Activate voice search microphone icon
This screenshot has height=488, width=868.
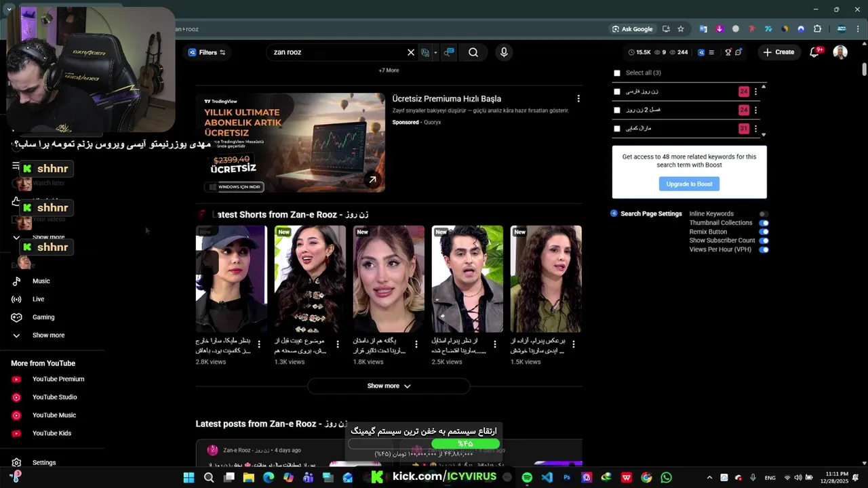tap(503, 52)
